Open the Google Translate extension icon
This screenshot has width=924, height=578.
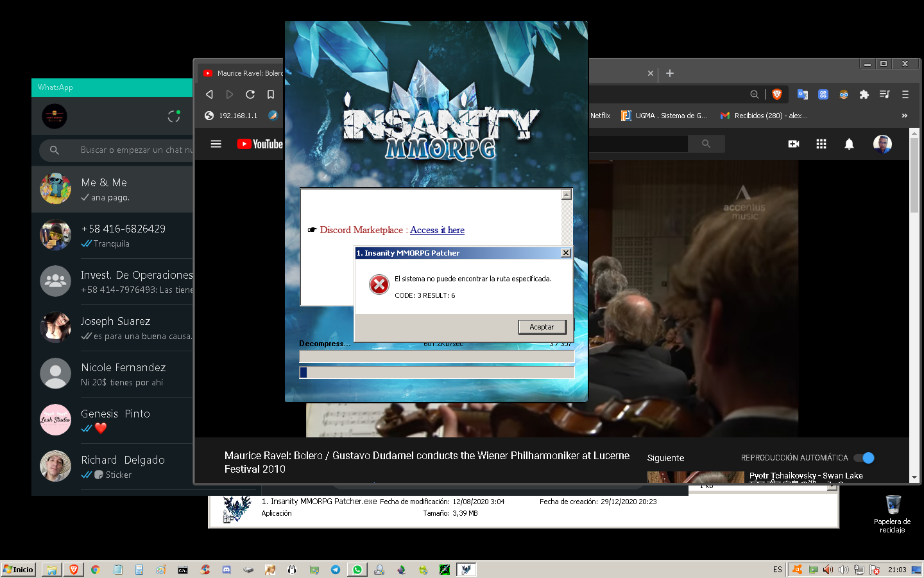coord(802,94)
